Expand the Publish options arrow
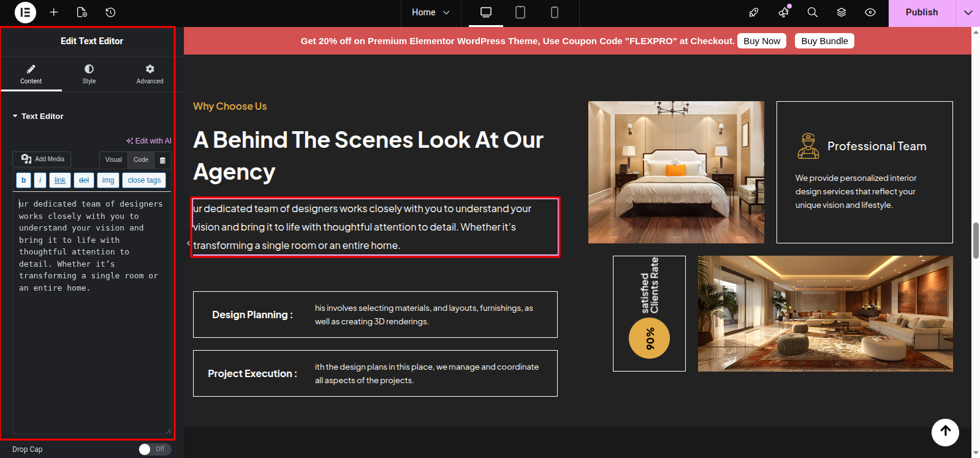 click(x=968, y=12)
